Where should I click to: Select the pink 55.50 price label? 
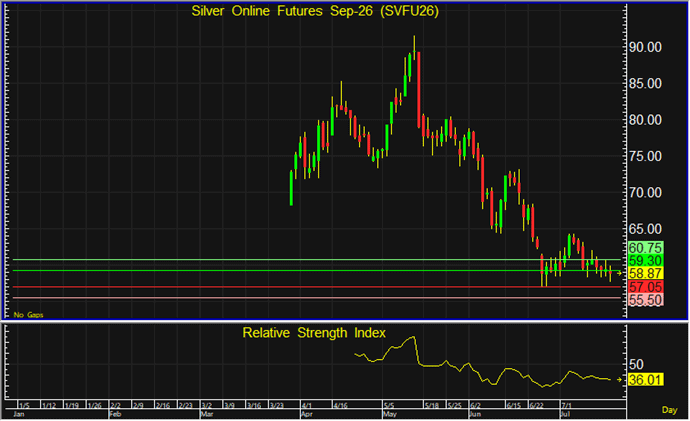(645, 300)
